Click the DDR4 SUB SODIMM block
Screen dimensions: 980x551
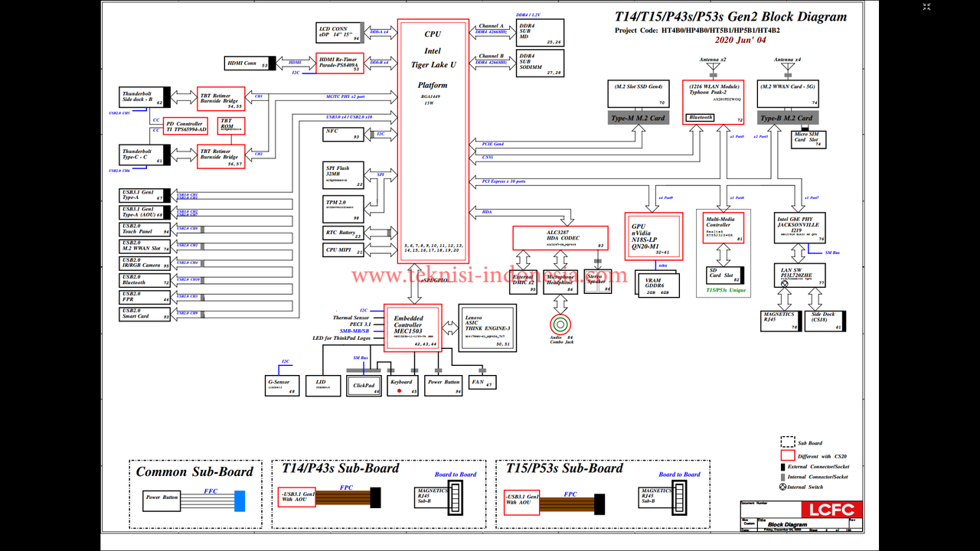[541, 64]
